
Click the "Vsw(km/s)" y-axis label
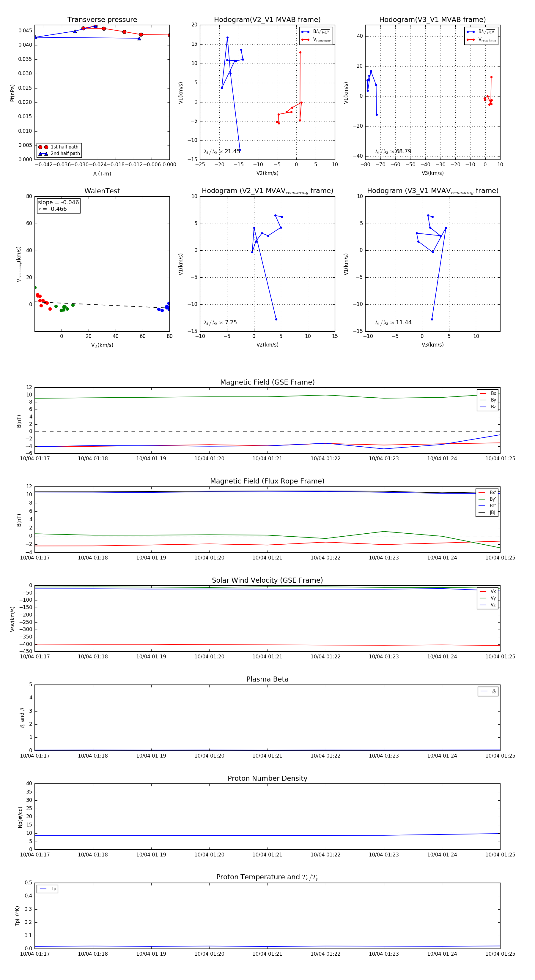tap(12, 619)
